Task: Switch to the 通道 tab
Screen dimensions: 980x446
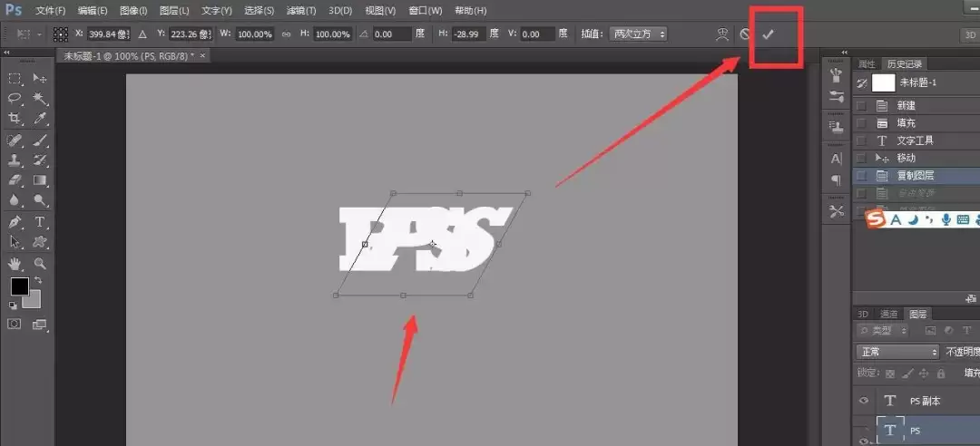Action: (x=888, y=315)
